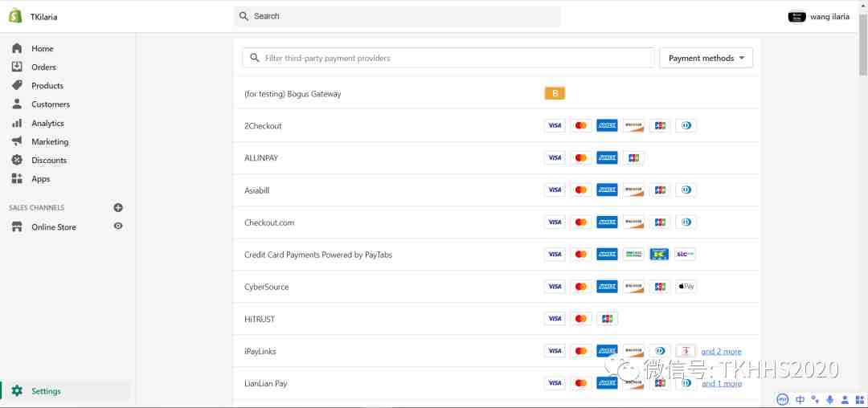Select the HiTRUST provider
Viewport: 868px width, 408px height.
tap(260, 319)
